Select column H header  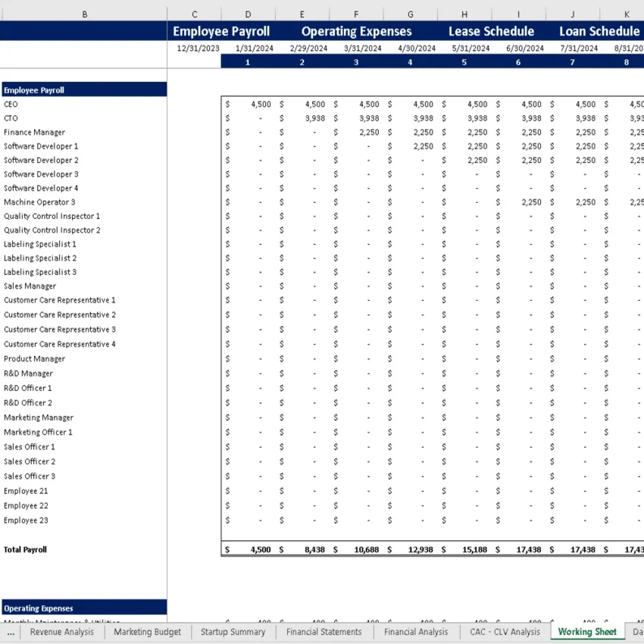point(464,14)
